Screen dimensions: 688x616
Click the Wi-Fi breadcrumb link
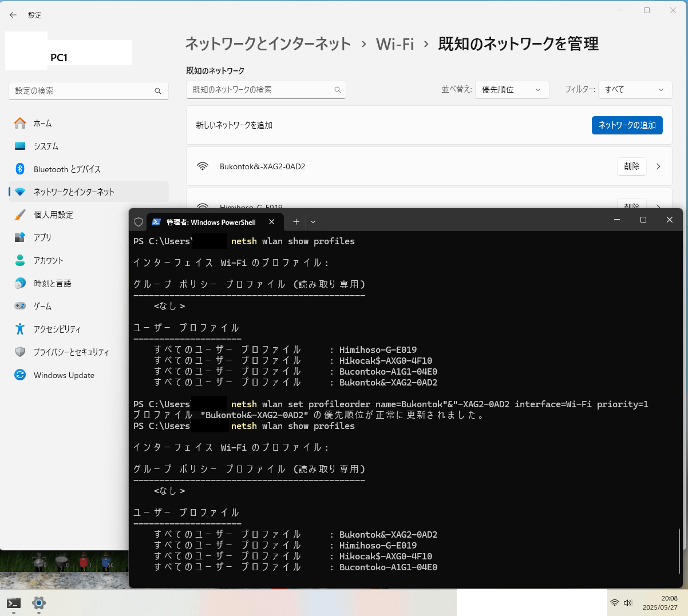point(395,44)
